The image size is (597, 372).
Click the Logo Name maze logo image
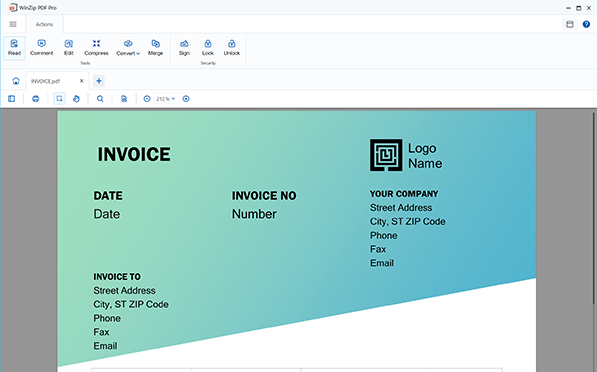click(x=386, y=155)
